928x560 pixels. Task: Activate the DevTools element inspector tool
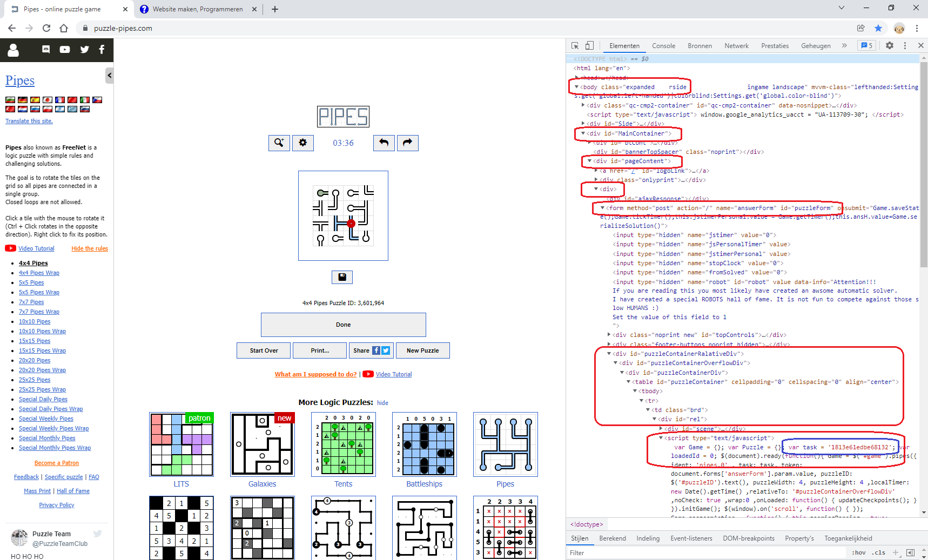click(x=575, y=46)
